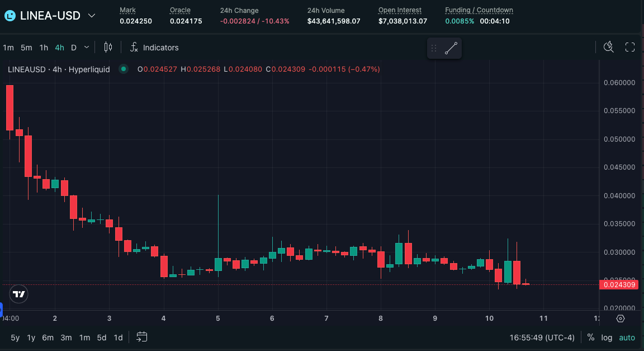Click the Funding / Countdown label
644x351 pixels.
(x=479, y=10)
